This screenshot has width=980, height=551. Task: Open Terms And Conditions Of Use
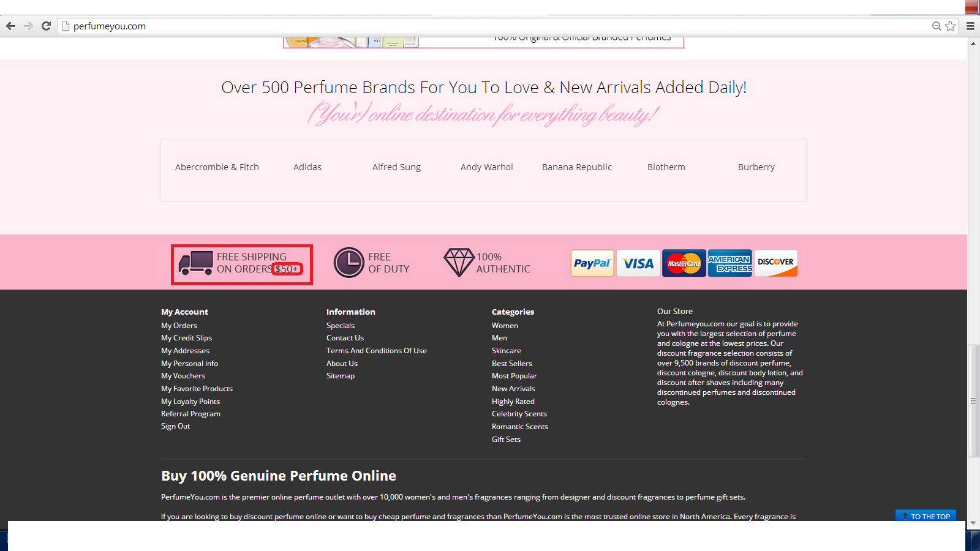point(377,351)
